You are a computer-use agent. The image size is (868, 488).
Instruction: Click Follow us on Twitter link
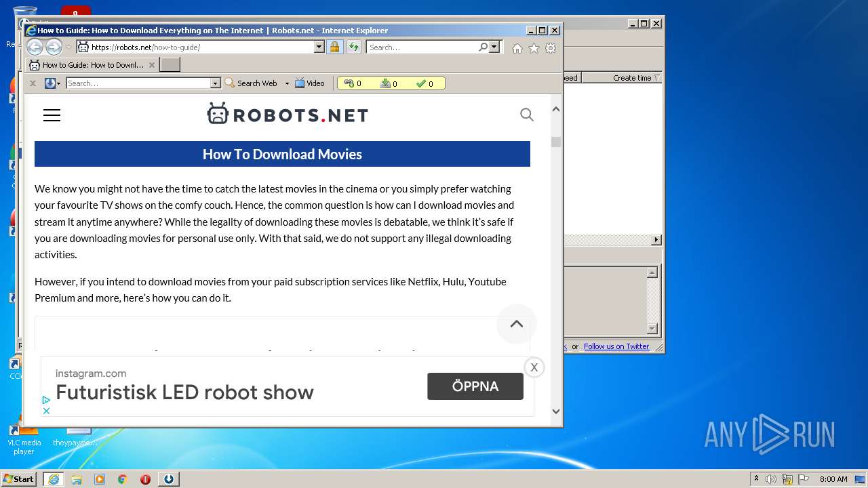click(616, 346)
